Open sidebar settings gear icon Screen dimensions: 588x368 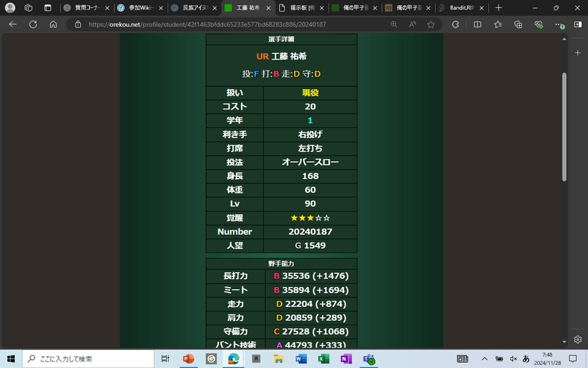pyautogui.click(x=578, y=339)
